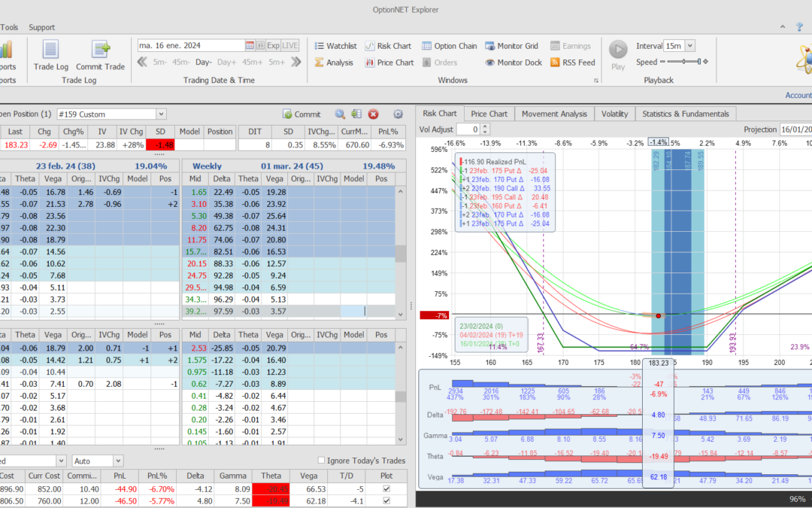The height and width of the screenshot is (508, 812).
Task: Switch to the Movement Analysis tab
Action: [x=554, y=114]
